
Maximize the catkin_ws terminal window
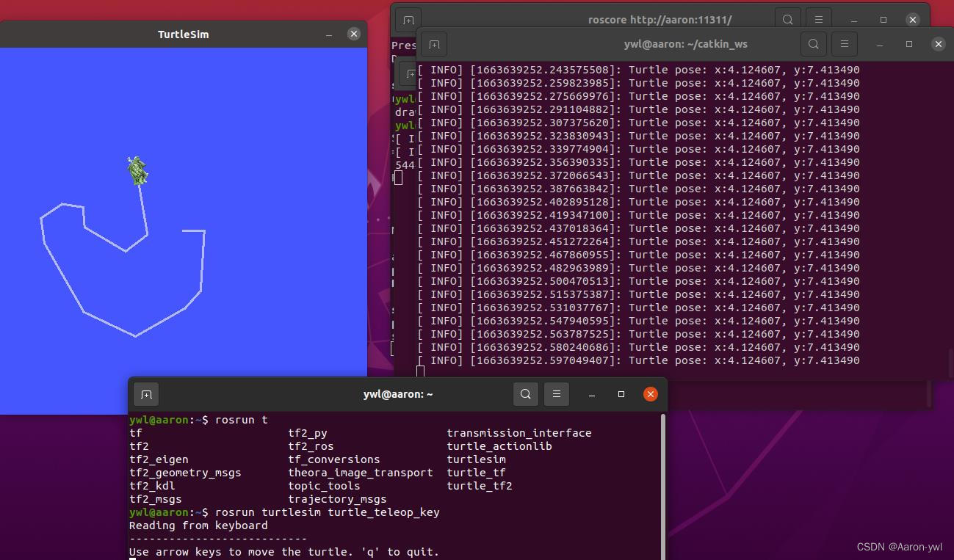(x=909, y=44)
